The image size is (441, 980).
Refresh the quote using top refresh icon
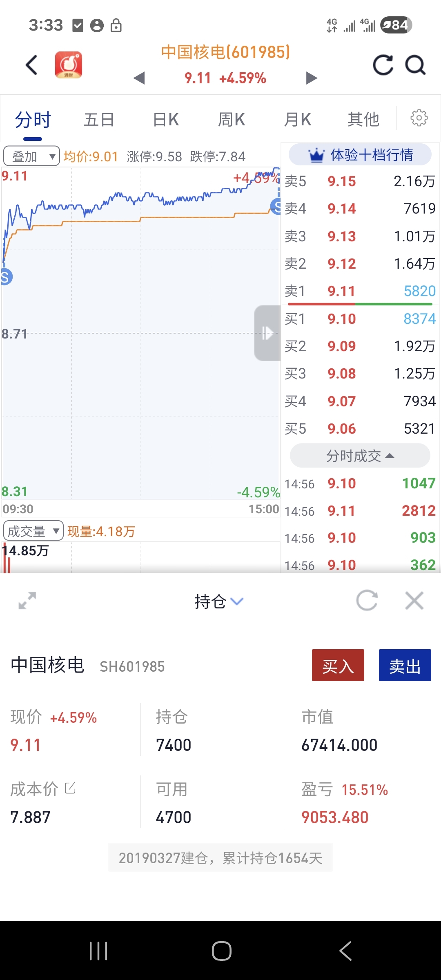click(383, 65)
